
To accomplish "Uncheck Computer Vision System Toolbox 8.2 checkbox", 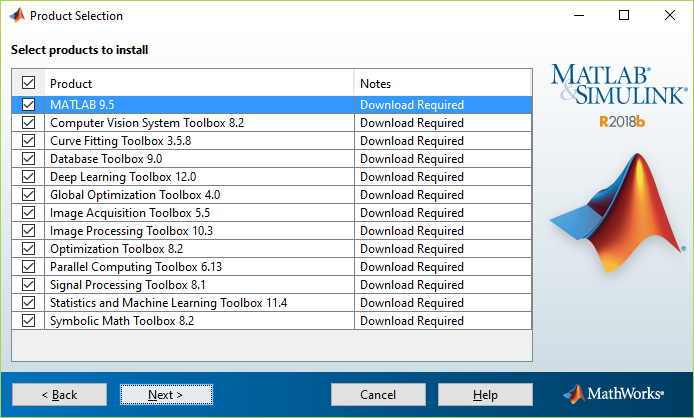I will [28, 123].
